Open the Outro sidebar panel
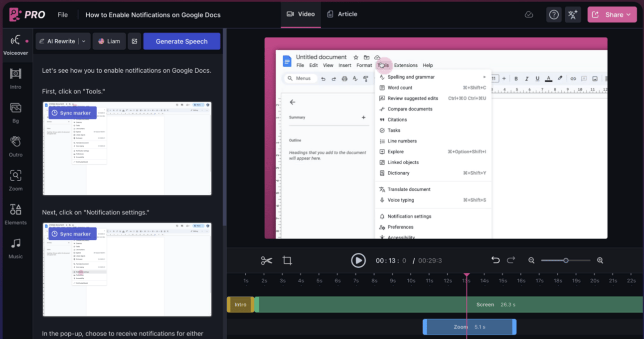The image size is (644, 339). pyautogui.click(x=15, y=146)
